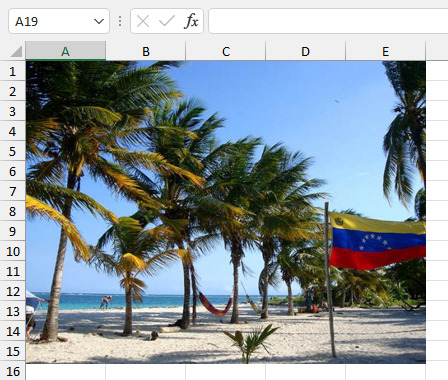Click in the formula bar input area
The width and height of the screenshot is (448, 380).
click(328, 21)
